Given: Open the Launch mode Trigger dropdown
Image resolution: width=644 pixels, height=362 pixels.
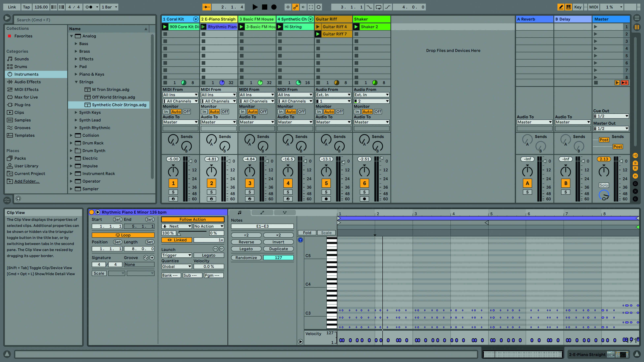Looking at the screenshot, I should click(x=176, y=255).
